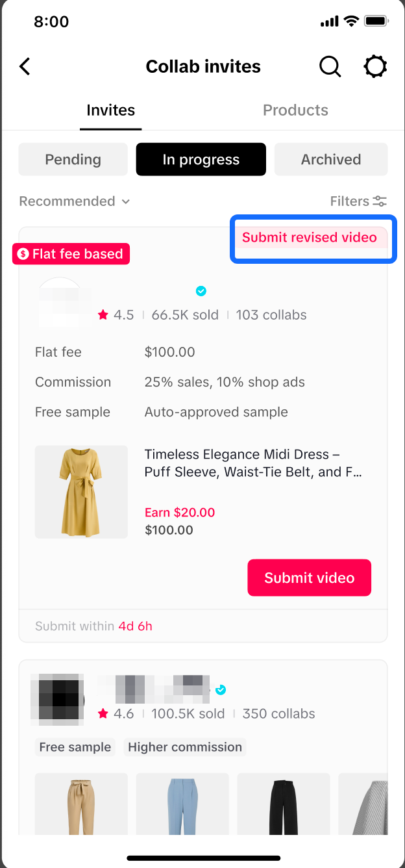Switch to the Products tab
Screen dimensions: 405x868
(x=295, y=110)
